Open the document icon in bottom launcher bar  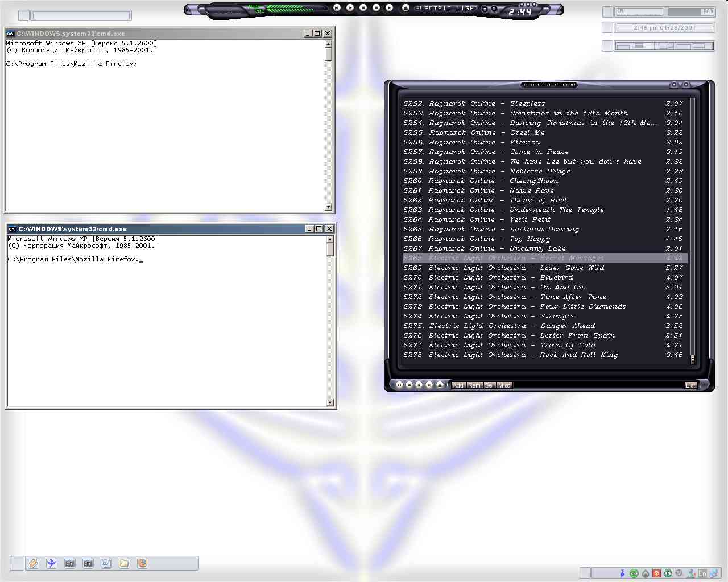click(106, 563)
